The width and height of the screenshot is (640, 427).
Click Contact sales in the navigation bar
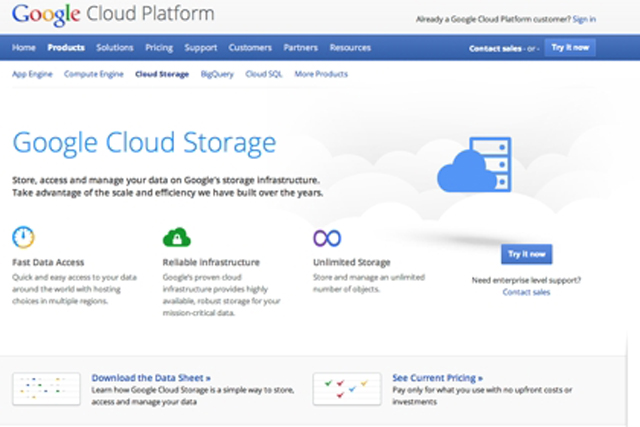click(495, 49)
